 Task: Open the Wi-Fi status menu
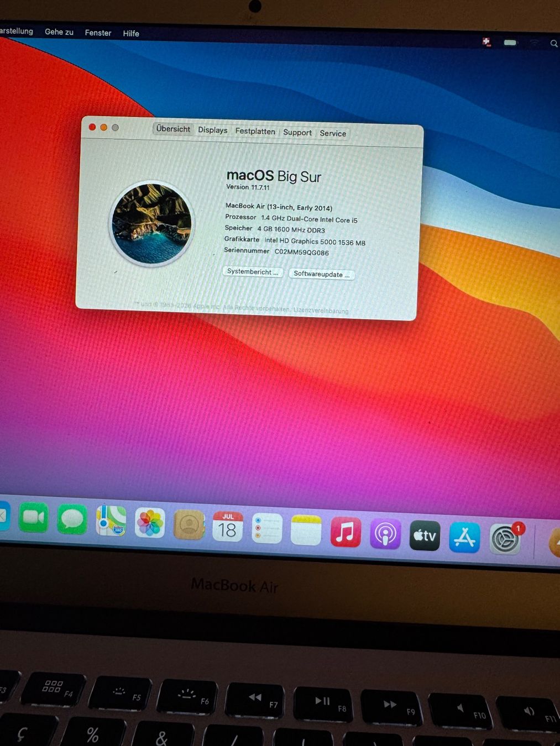pos(534,43)
